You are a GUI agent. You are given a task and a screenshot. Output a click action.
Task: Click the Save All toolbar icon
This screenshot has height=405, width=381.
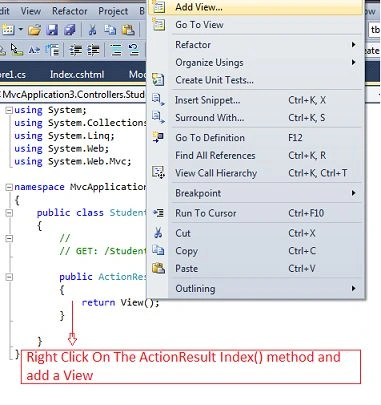point(70,30)
